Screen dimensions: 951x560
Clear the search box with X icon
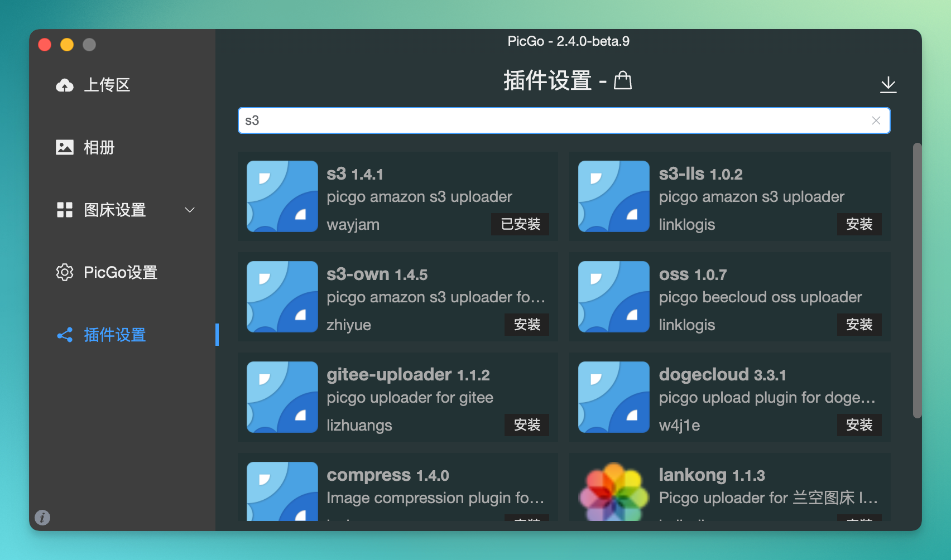(876, 120)
